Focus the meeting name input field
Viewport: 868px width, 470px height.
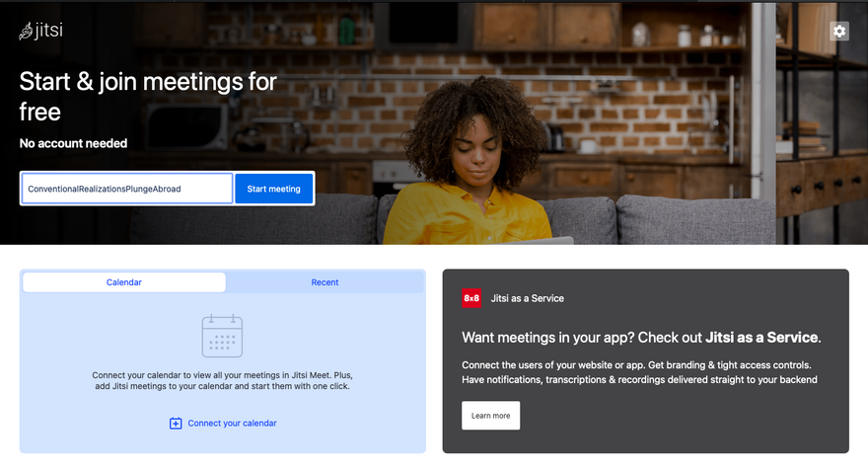(x=126, y=189)
